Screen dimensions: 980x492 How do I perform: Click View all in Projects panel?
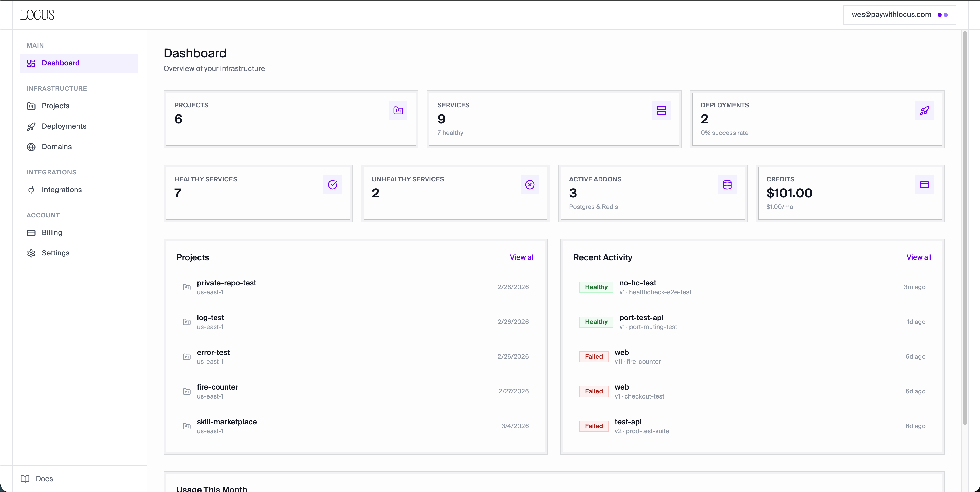pos(522,257)
